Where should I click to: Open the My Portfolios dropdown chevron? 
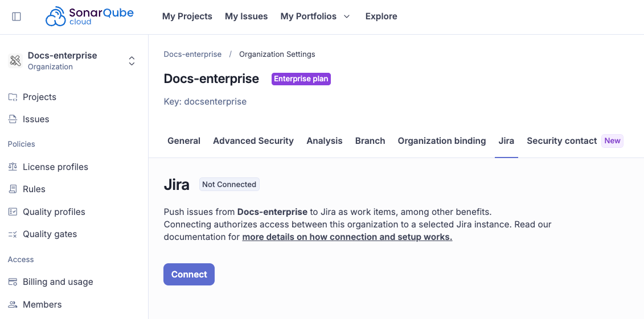tap(347, 16)
